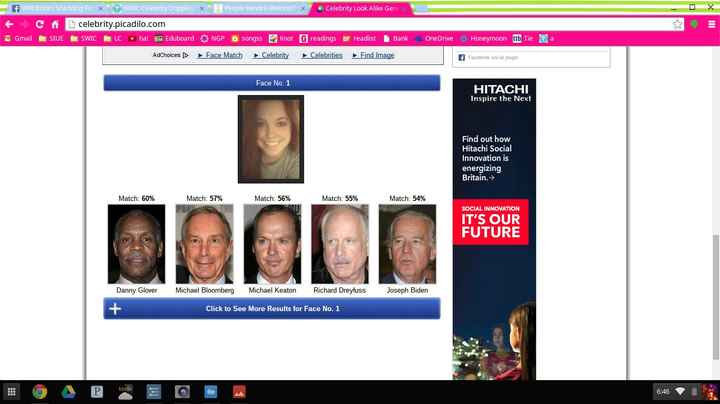Follow the Find Image link
Image resolution: width=720 pixels, height=404 pixels.
pyautogui.click(x=373, y=55)
